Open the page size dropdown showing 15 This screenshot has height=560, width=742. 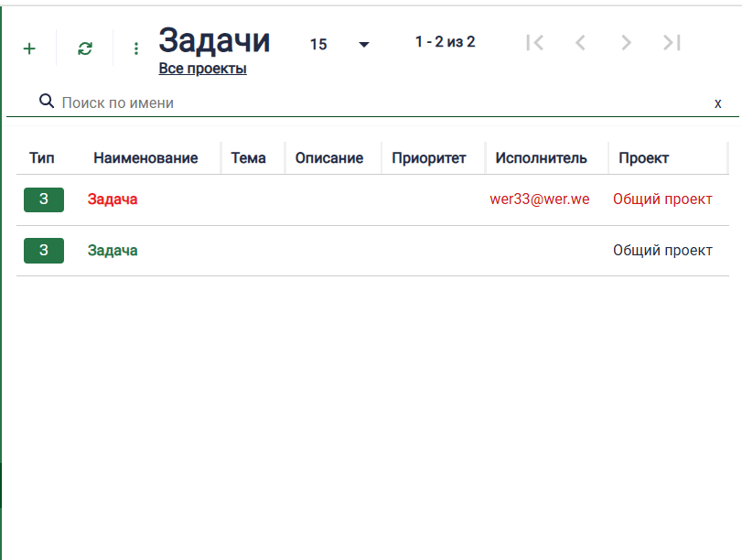pyautogui.click(x=319, y=44)
